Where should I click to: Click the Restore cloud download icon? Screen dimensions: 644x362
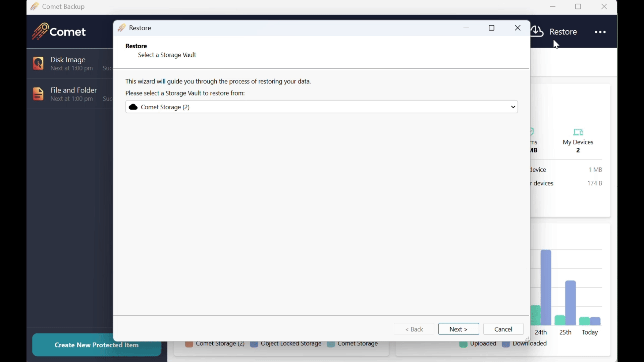[537, 32]
